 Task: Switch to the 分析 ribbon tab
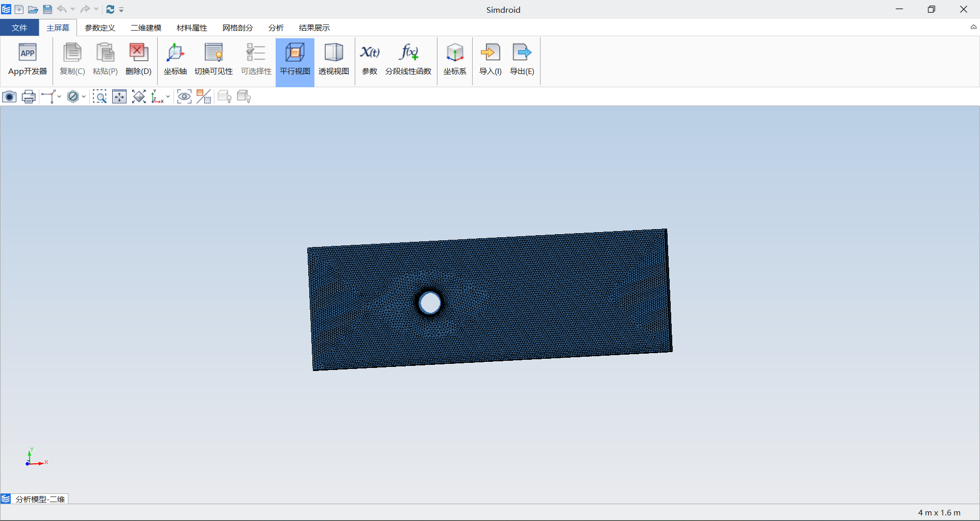coord(276,28)
